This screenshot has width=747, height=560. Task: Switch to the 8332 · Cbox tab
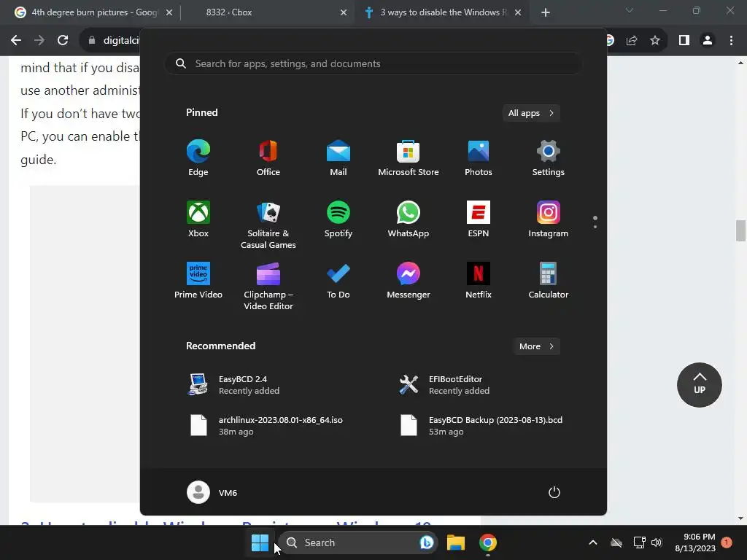[267, 12]
